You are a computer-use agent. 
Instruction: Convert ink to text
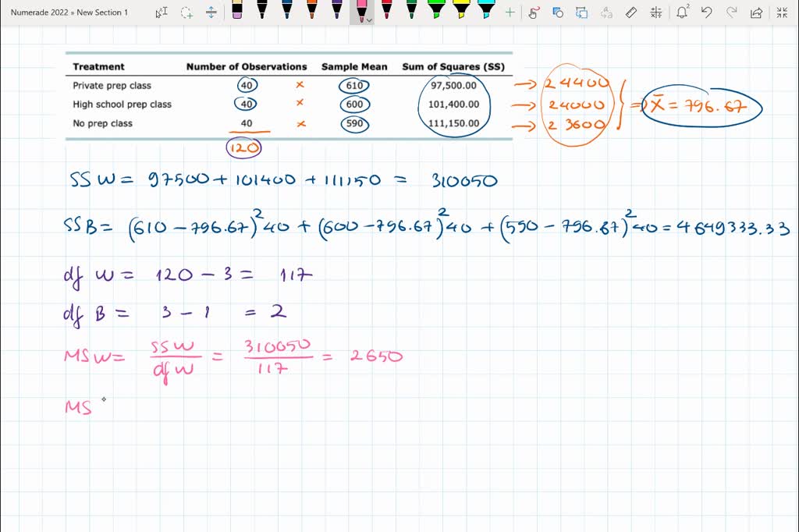tap(605, 12)
